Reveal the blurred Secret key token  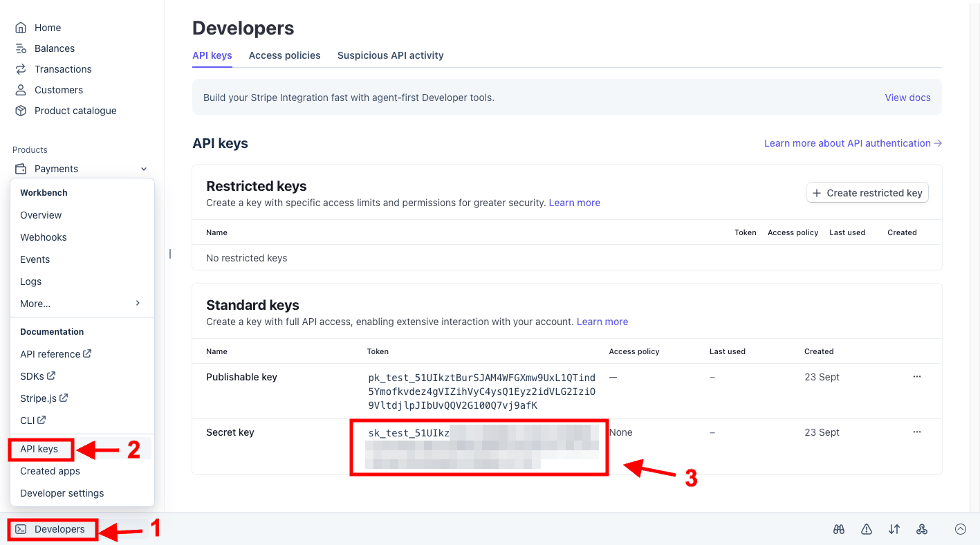coord(482,447)
